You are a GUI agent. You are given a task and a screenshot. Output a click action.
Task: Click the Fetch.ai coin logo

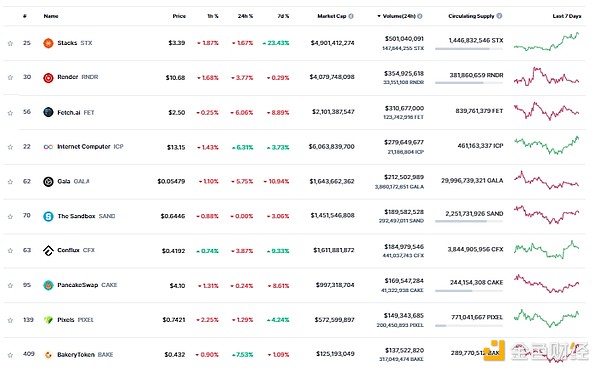point(48,112)
